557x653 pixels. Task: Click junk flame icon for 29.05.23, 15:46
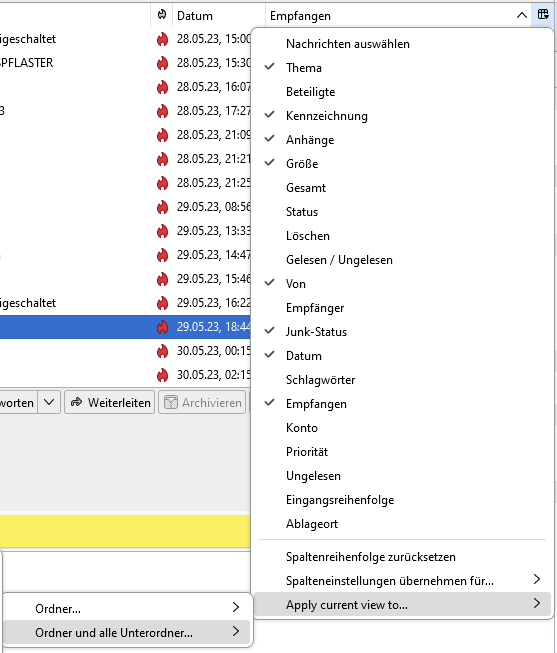(162, 279)
